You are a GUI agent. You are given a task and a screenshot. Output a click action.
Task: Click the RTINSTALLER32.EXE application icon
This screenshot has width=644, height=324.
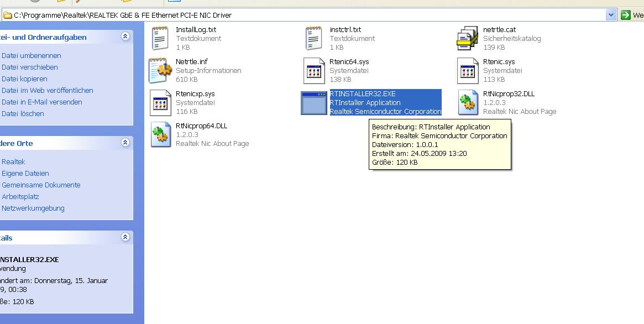[314, 103]
